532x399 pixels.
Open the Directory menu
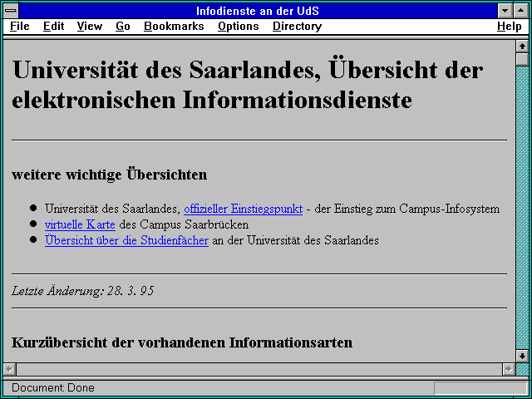[x=298, y=27]
